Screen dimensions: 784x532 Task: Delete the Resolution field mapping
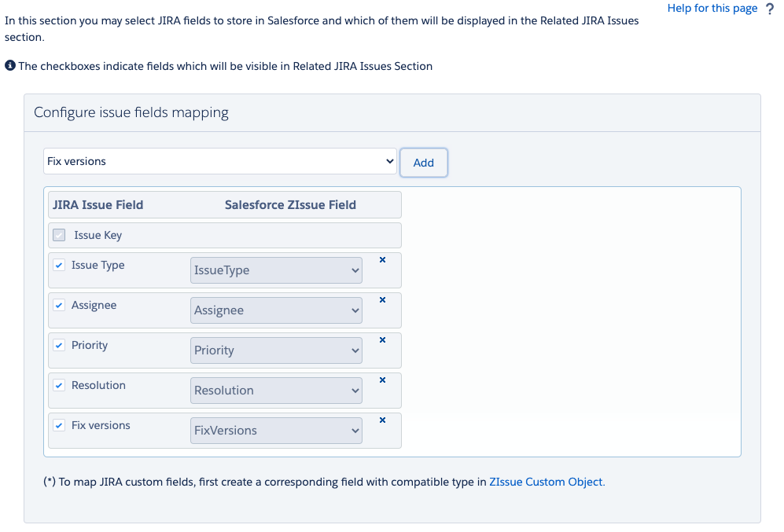(x=382, y=380)
